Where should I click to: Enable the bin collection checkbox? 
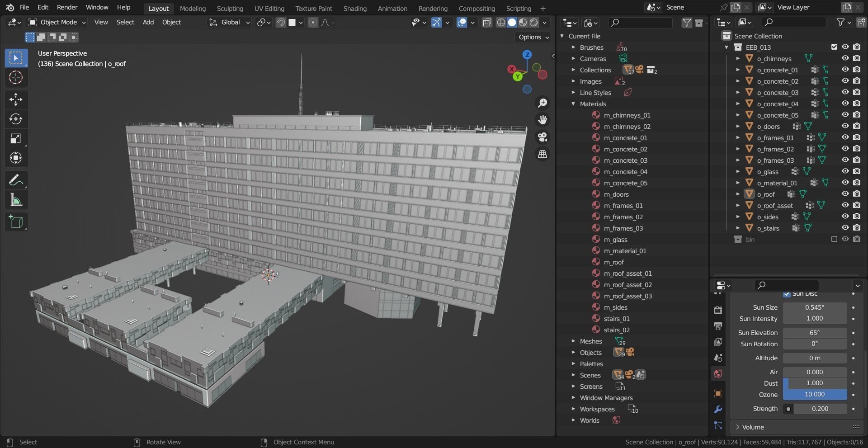(x=834, y=239)
